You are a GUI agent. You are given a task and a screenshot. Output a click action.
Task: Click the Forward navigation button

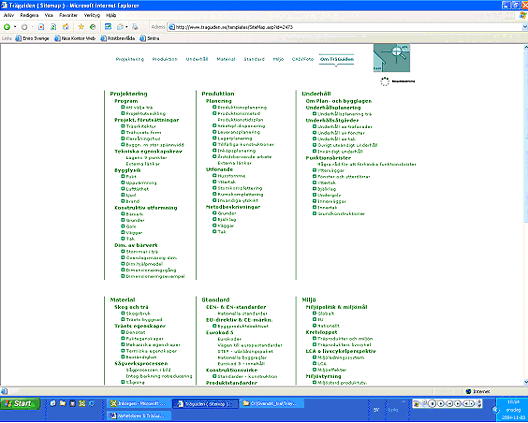pos(24,27)
